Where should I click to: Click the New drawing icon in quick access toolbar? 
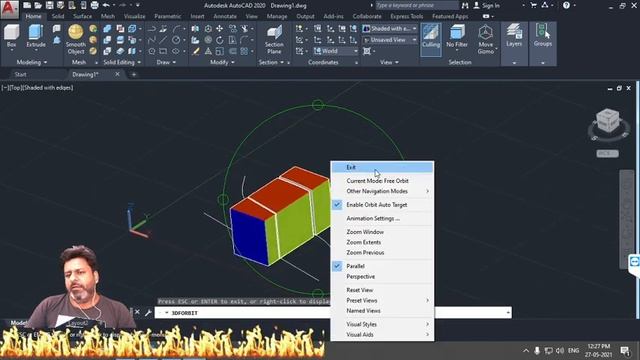pyautogui.click(x=27, y=5)
